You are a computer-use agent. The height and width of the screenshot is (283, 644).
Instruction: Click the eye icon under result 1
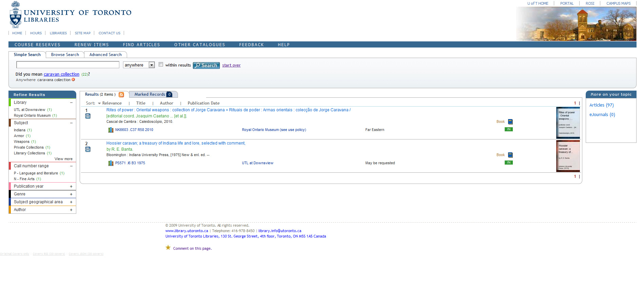88,116
